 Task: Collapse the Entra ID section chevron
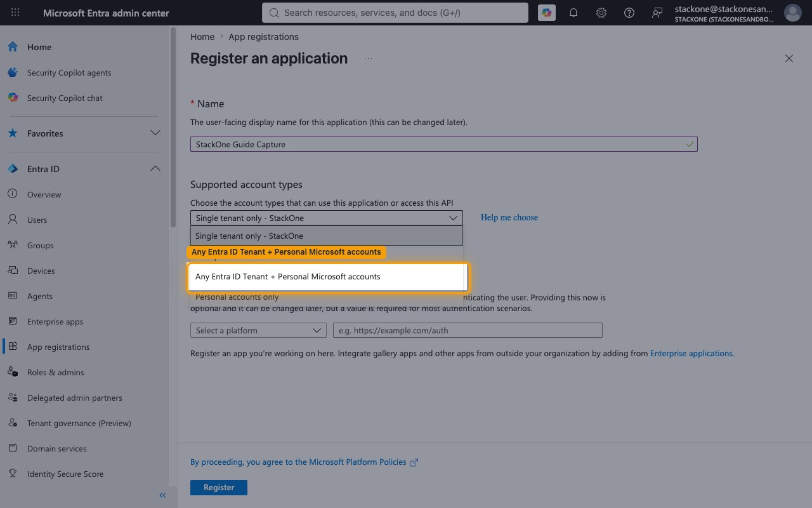155,169
